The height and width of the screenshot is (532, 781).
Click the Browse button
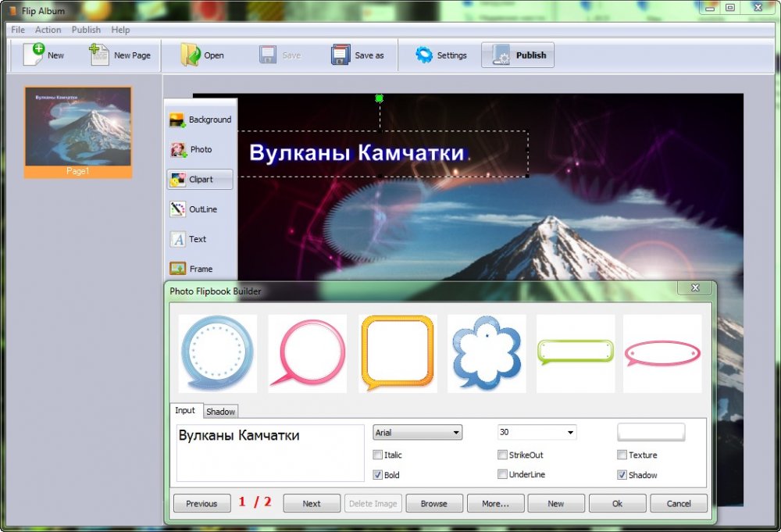[434, 504]
